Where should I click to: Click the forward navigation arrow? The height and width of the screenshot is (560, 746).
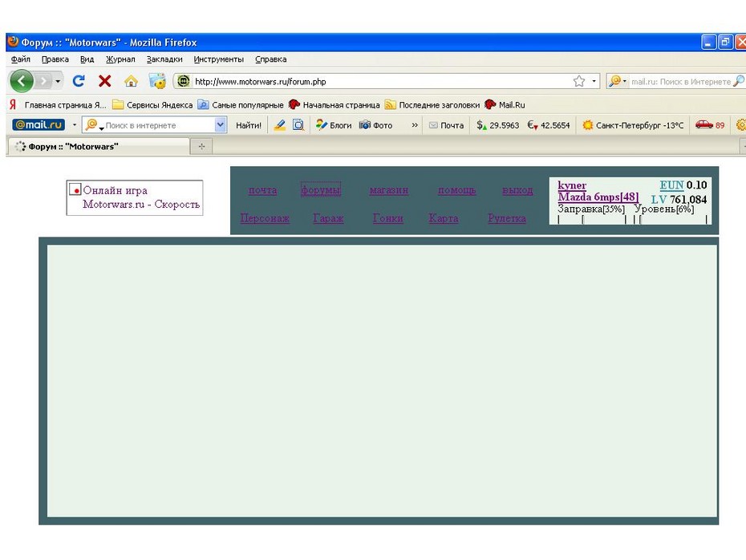coord(43,81)
